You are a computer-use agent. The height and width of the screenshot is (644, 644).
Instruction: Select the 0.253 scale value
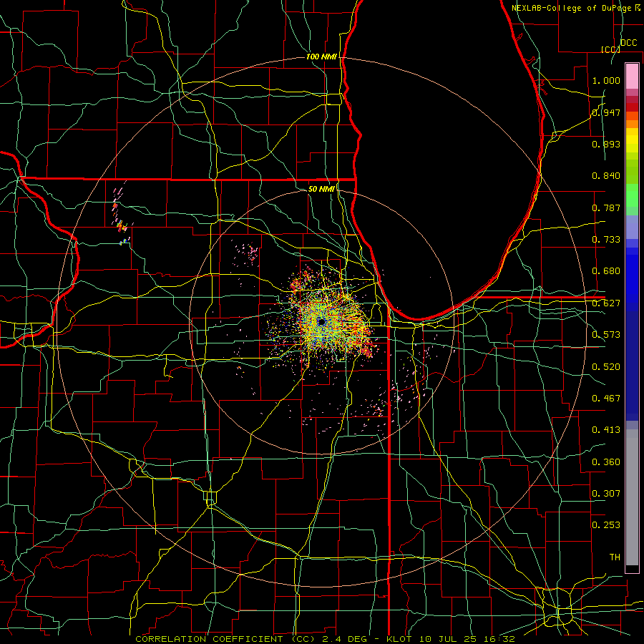pyautogui.click(x=606, y=525)
